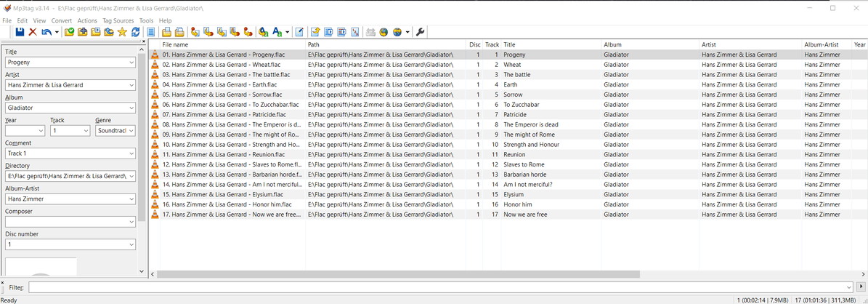Undo last change with the blue arrow
This screenshot has height=304, width=868.
coord(46,32)
